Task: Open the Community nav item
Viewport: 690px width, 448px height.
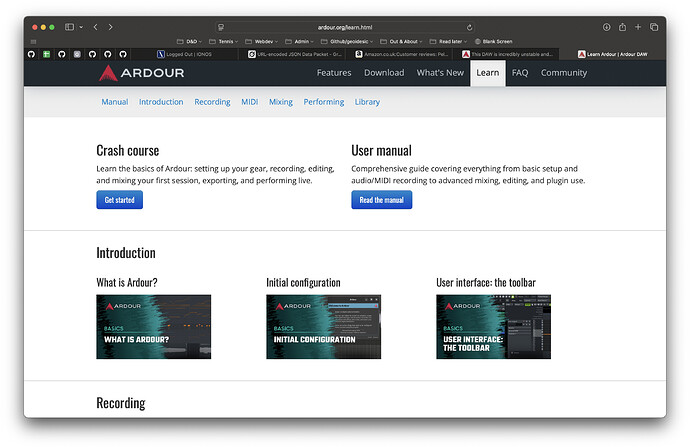Action: tap(564, 73)
